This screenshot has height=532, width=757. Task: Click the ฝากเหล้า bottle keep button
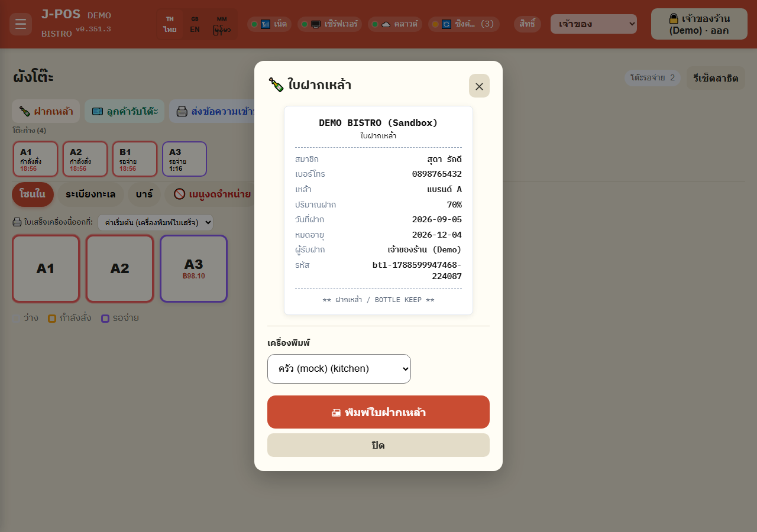pos(46,111)
